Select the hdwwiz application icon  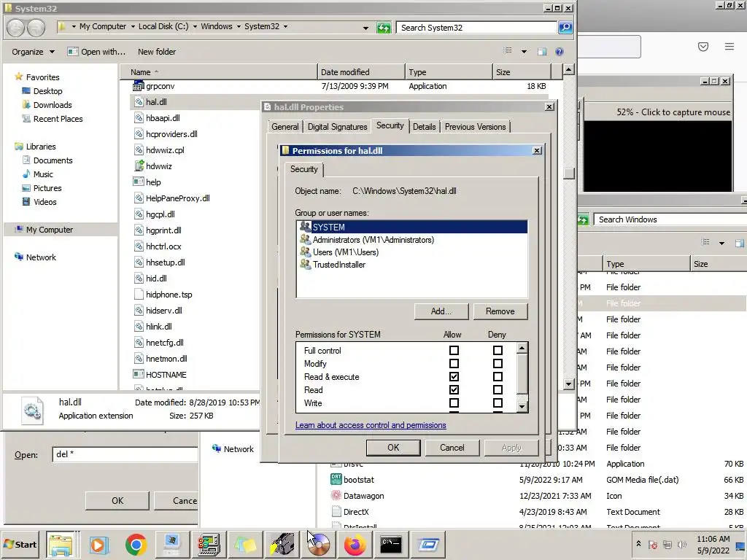click(139, 166)
